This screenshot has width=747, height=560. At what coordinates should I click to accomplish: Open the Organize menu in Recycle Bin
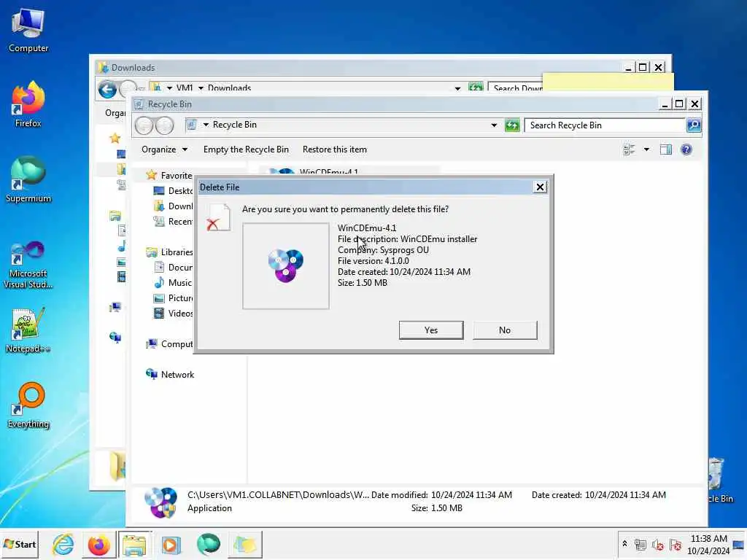[164, 149]
